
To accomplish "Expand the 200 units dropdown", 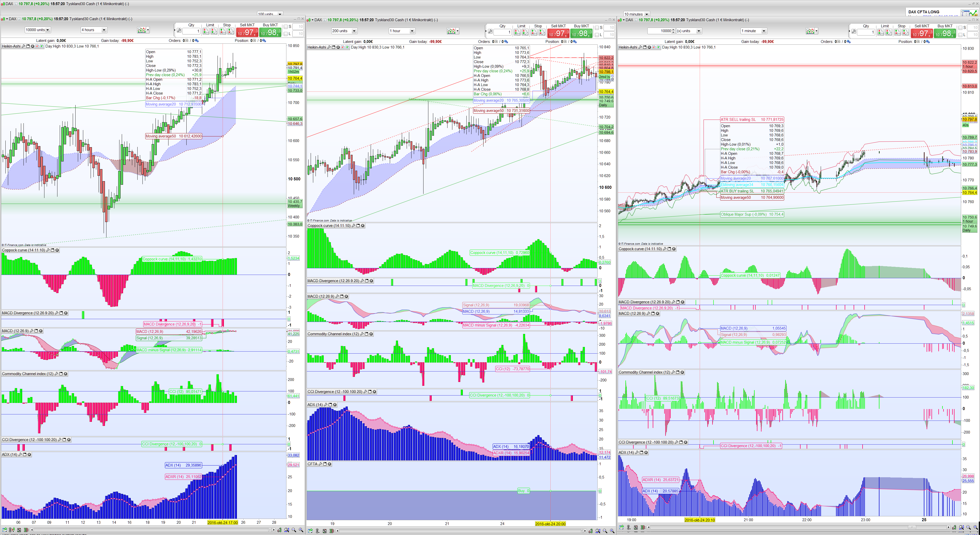I will (x=354, y=31).
